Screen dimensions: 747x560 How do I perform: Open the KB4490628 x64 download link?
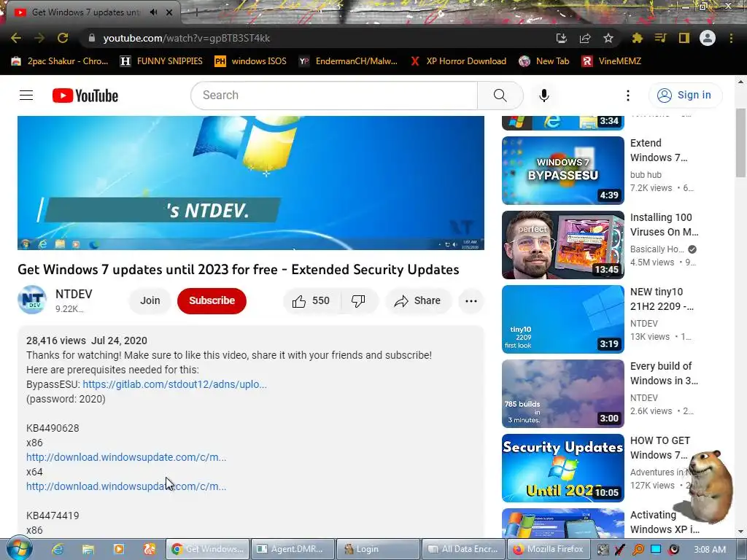coord(126,486)
